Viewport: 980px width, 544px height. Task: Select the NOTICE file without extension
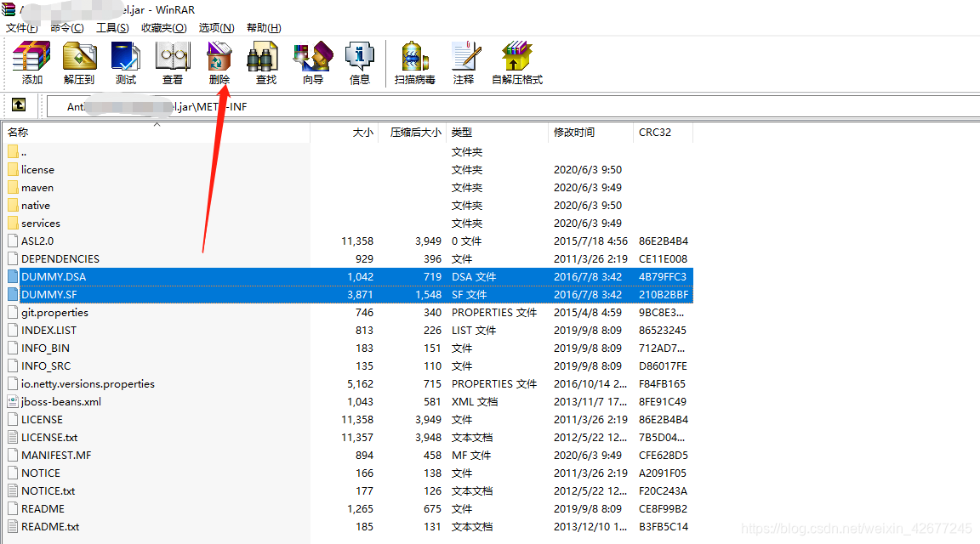(x=41, y=473)
